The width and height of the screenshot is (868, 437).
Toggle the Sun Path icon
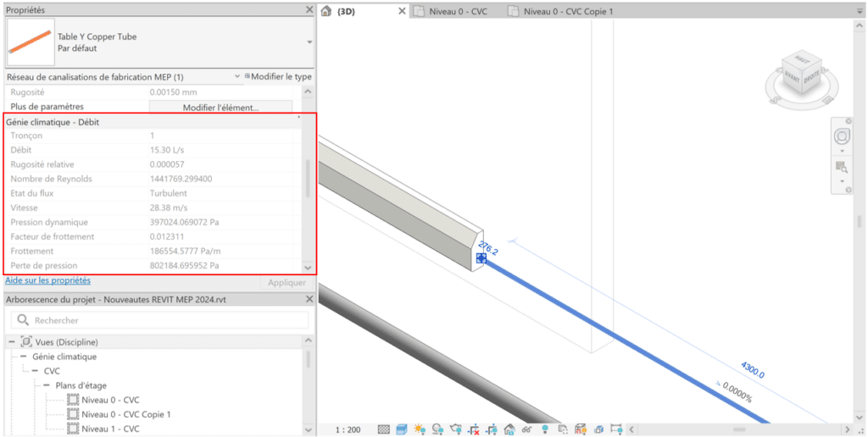coord(419,429)
